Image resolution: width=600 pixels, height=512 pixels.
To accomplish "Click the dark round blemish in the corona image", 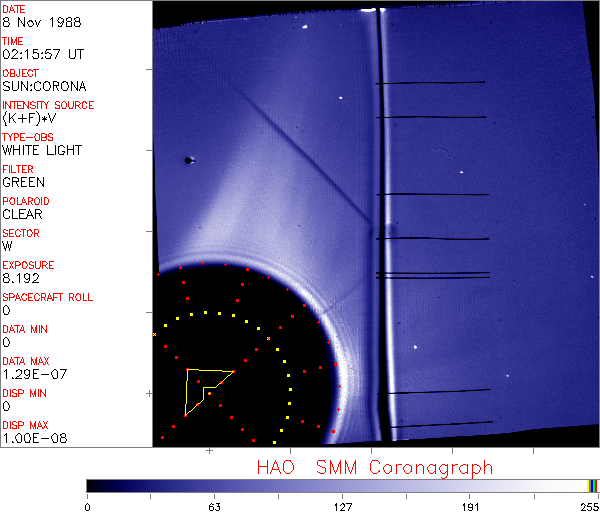I will point(188,161).
